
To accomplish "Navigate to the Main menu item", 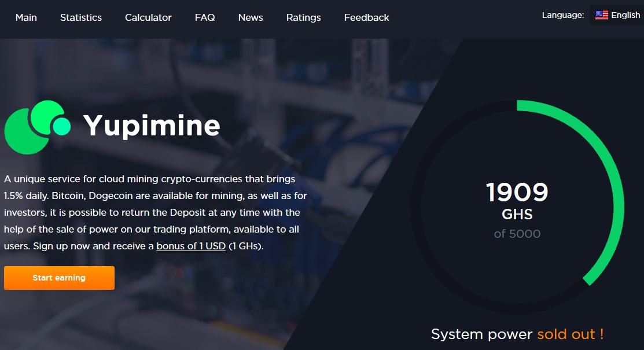I will click(25, 17).
